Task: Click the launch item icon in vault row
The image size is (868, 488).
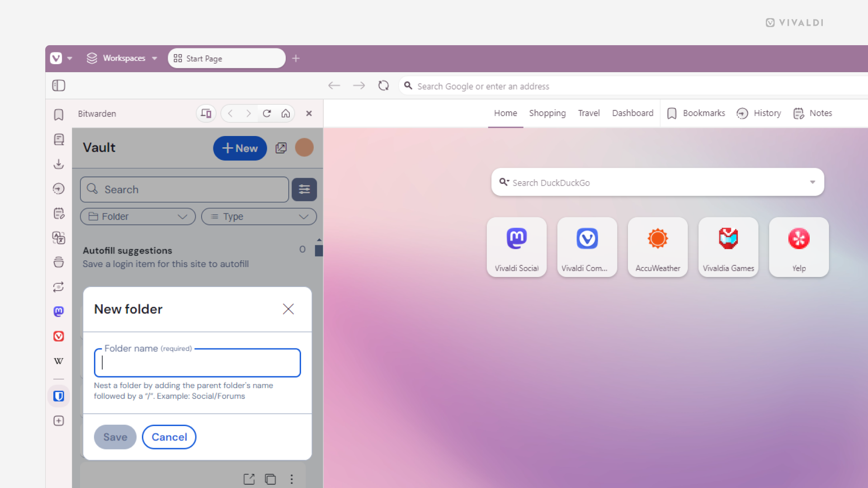Action: 249,479
